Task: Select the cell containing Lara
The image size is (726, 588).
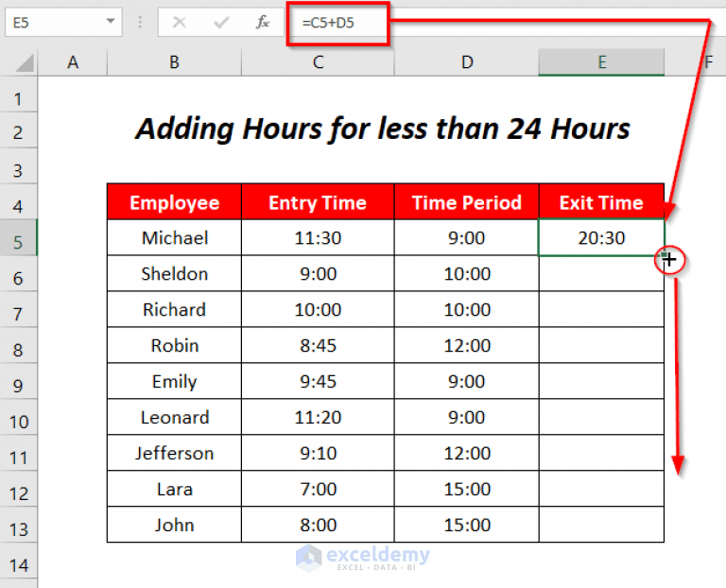Action: tap(174, 489)
